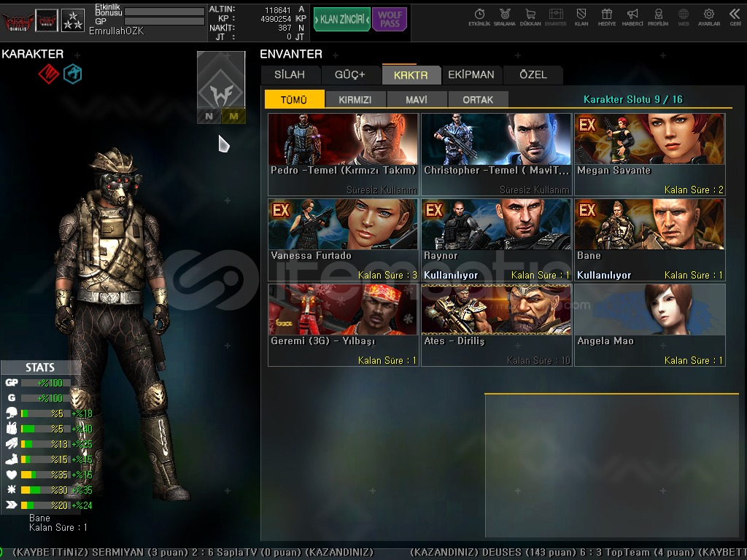Click the Wolfteam logo icon
747x560 pixels.
coord(18,20)
